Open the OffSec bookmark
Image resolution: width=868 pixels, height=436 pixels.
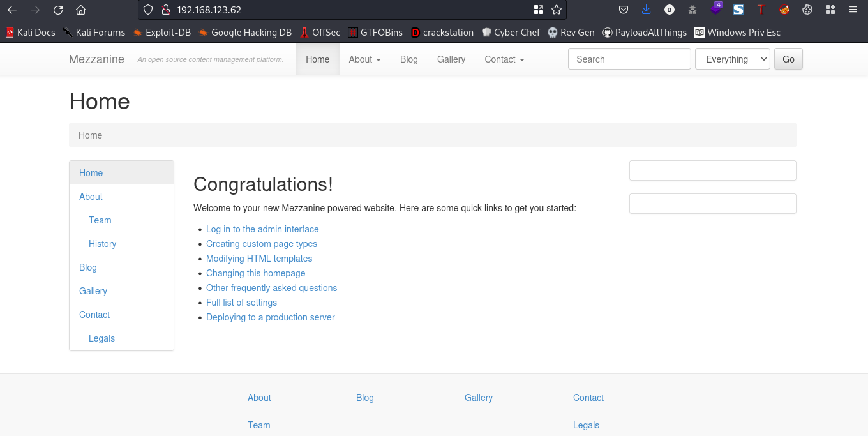[x=320, y=32]
